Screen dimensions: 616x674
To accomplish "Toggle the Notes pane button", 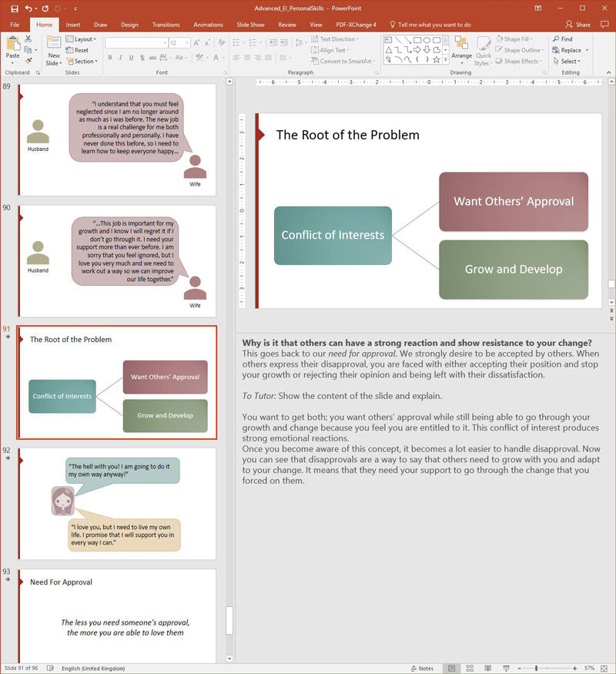I will pyautogui.click(x=422, y=668).
